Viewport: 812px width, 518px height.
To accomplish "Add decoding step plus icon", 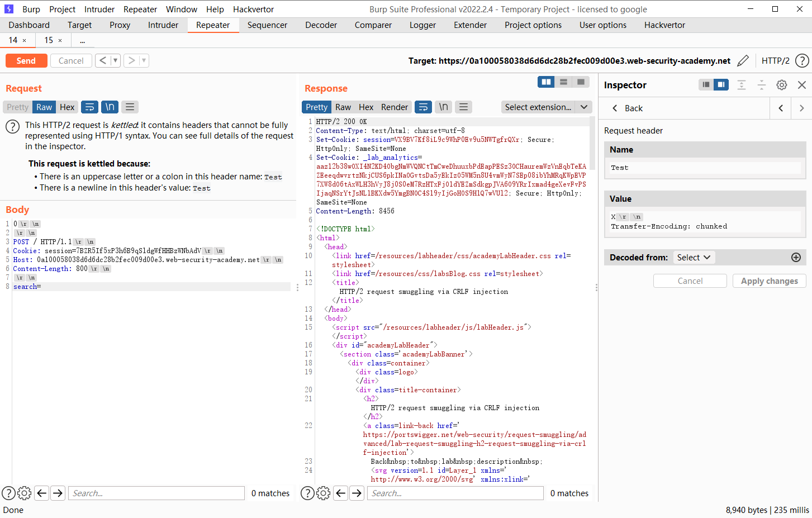I will [796, 258].
